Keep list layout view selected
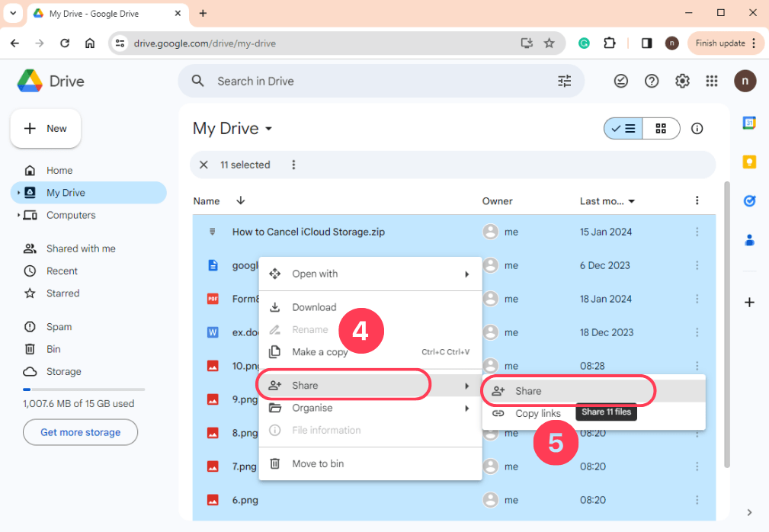The width and height of the screenshot is (769, 532). click(x=623, y=128)
